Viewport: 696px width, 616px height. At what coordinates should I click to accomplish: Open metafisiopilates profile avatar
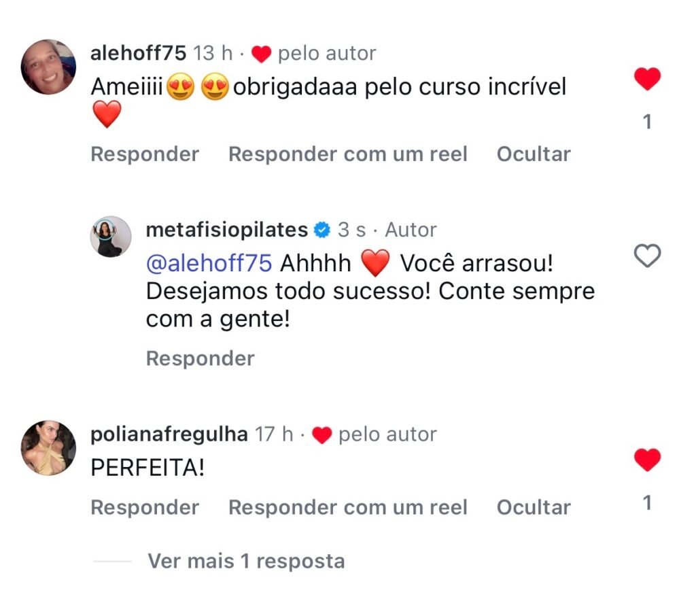(x=111, y=237)
